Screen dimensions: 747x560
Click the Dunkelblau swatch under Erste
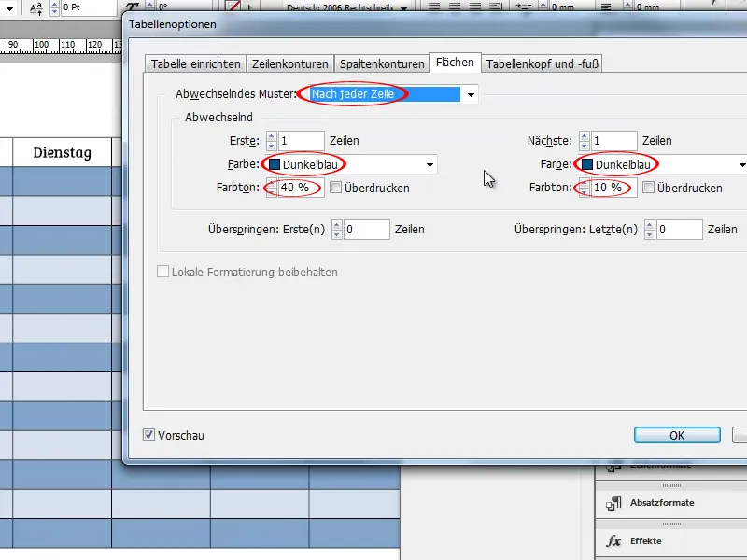275,164
